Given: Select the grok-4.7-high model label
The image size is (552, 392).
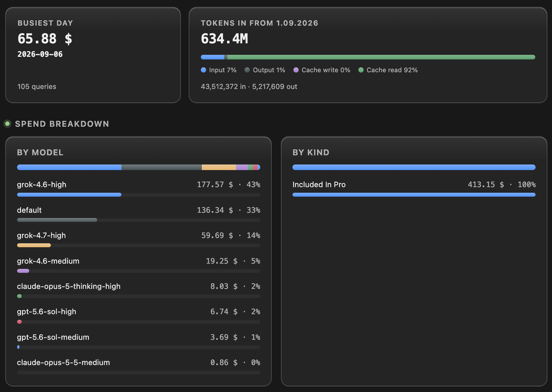Looking at the screenshot, I should tap(41, 235).
